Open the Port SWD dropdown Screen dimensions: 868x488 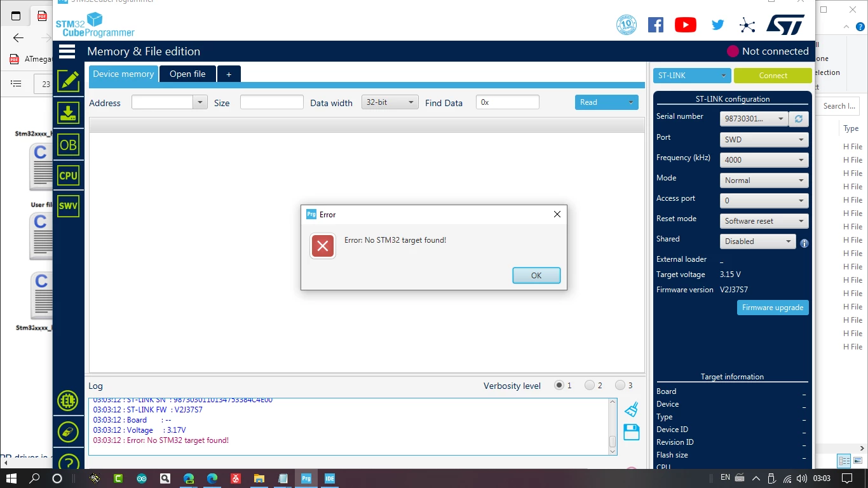(x=764, y=140)
